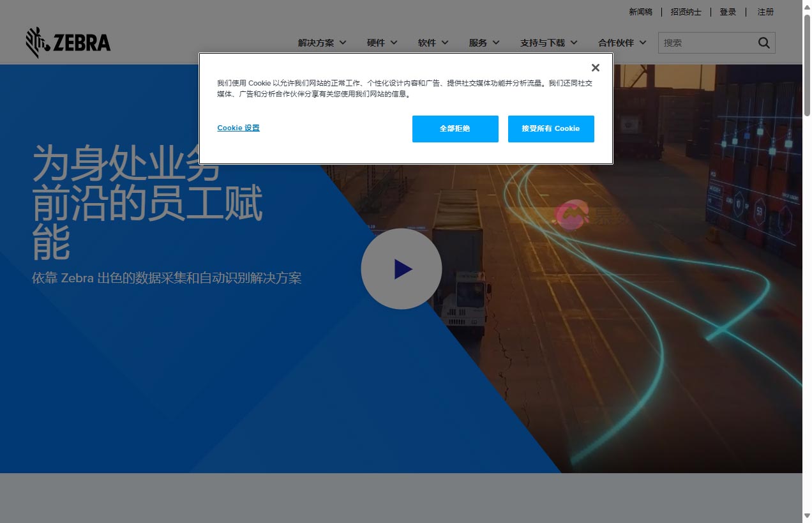Viewport: 812px width, 523px height.
Task: Open the 登录 login option
Action: [728, 11]
